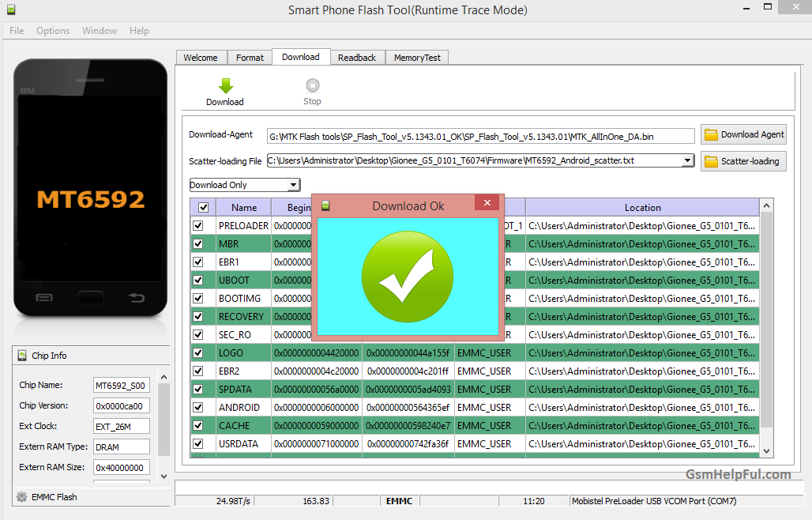The width and height of the screenshot is (812, 520).
Task: Uncheck the EBR1 partition checkbox
Action: [x=197, y=262]
